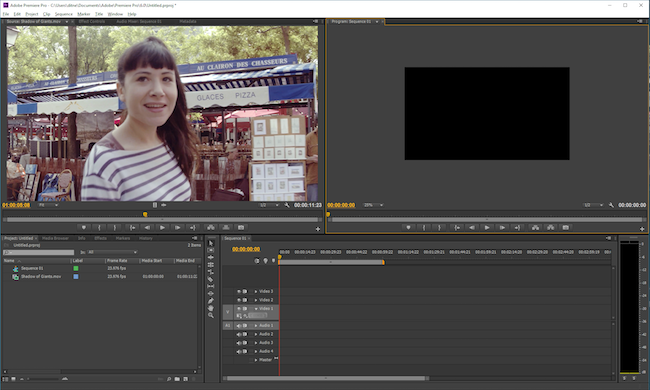Viewport: 650px width, 390px height.
Task: Mute Audio 4 track output speaker
Action: 239,351
